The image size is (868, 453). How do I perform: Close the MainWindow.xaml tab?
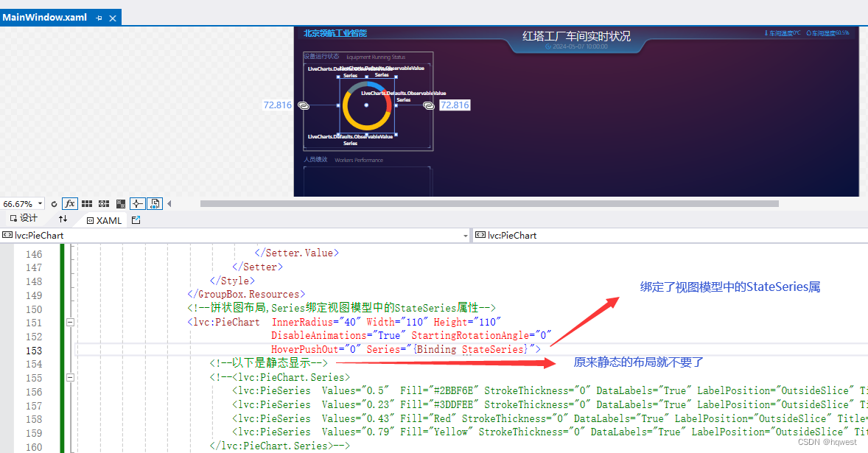point(113,18)
